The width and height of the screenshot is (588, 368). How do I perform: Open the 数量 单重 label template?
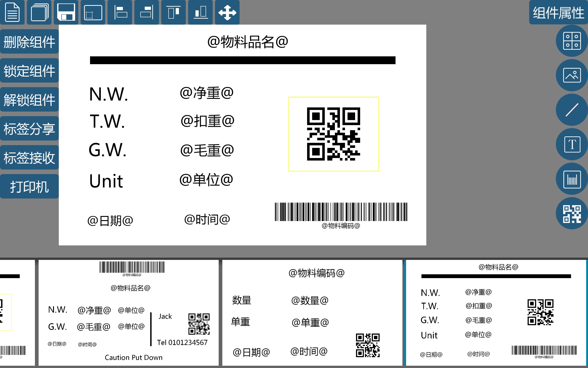(x=312, y=313)
